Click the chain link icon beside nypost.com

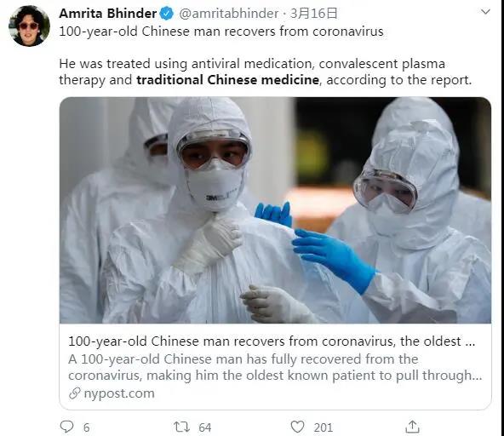coord(75,393)
